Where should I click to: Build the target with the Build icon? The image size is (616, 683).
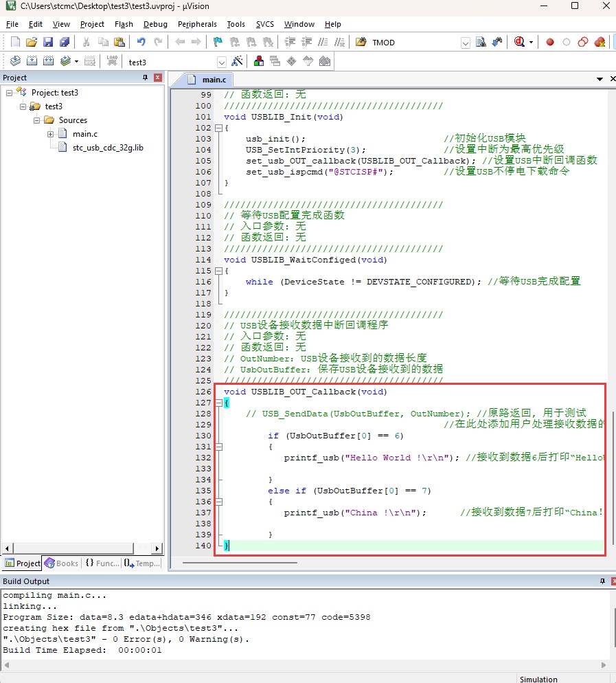point(32,61)
